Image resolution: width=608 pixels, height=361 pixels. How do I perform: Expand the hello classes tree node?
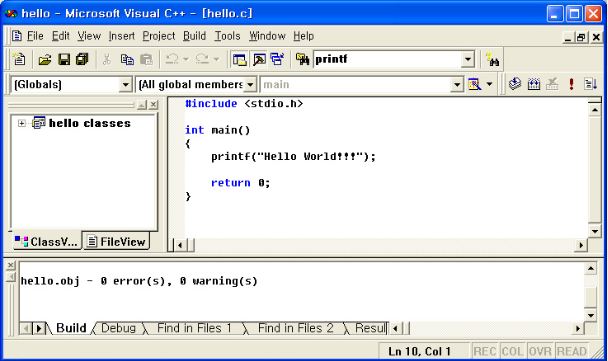pyautogui.click(x=22, y=123)
